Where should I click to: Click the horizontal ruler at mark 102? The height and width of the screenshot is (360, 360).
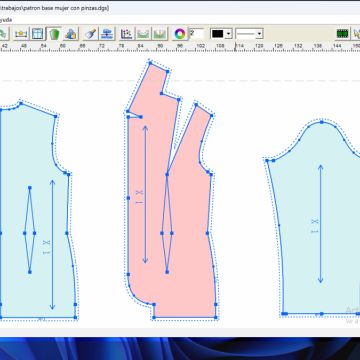201,46
